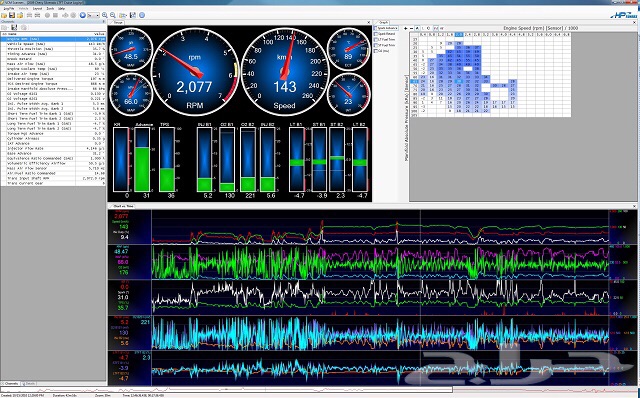Image resolution: width=640 pixels, height=398 pixels.
Task: Click the plus icon in the graph toolbar
Action: pyautogui.click(x=405, y=28)
